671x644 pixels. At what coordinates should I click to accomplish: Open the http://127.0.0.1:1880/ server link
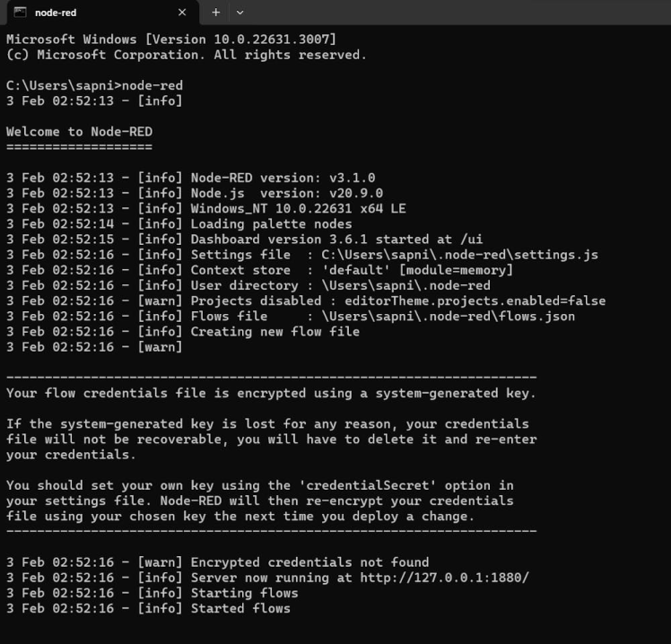coord(444,578)
